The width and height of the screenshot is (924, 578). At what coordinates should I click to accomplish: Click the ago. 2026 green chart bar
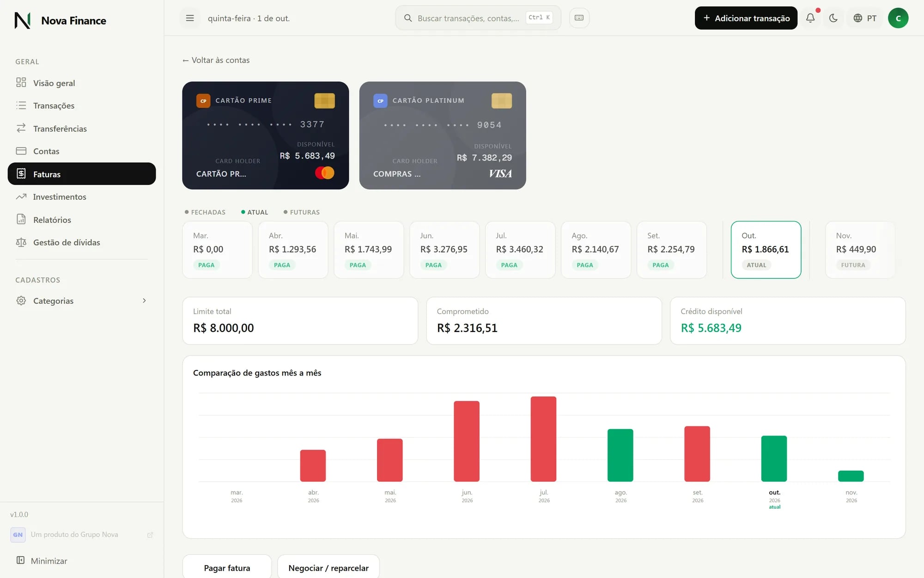[620, 455]
